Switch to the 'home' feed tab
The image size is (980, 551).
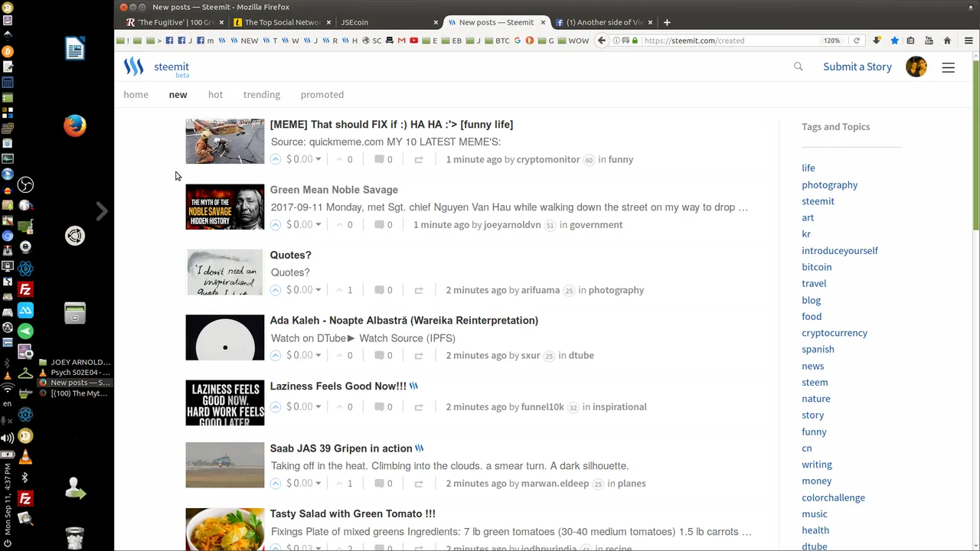pos(136,94)
